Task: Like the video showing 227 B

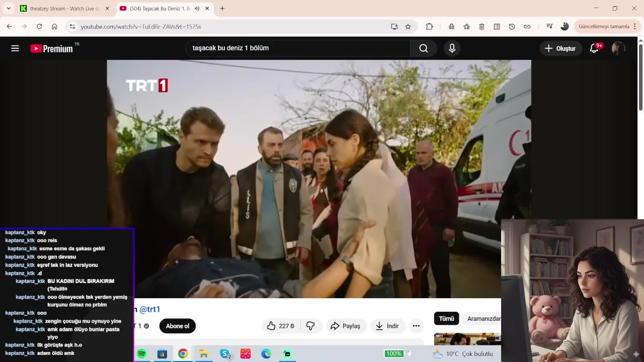Action: (280, 326)
